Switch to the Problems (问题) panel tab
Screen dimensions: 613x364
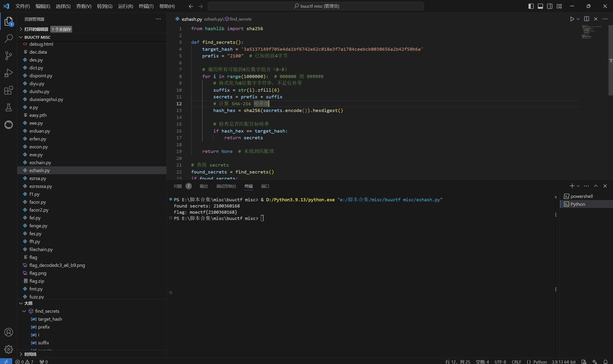[x=178, y=186]
